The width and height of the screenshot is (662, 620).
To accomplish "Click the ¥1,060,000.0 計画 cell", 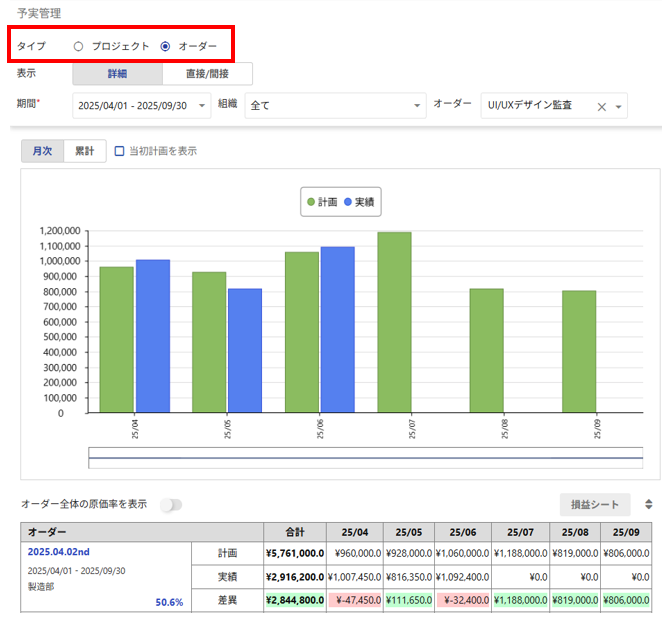I will 463,553.
